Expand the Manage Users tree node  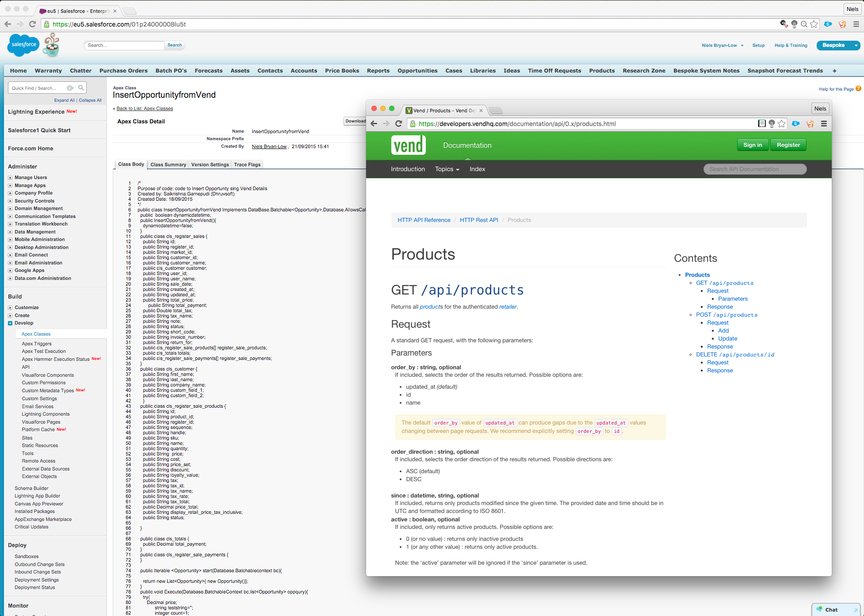[x=10, y=178]
